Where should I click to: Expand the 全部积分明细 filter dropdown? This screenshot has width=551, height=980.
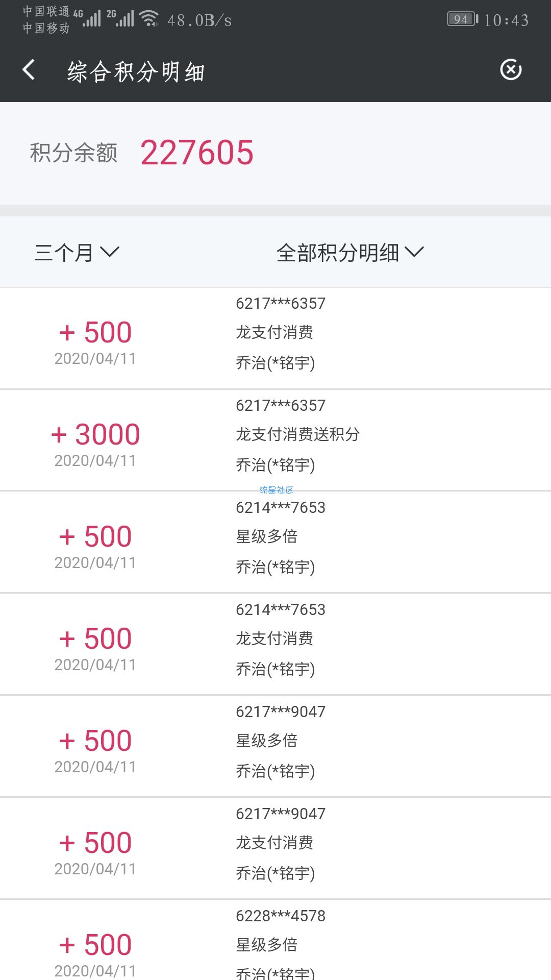coord(350,252)
